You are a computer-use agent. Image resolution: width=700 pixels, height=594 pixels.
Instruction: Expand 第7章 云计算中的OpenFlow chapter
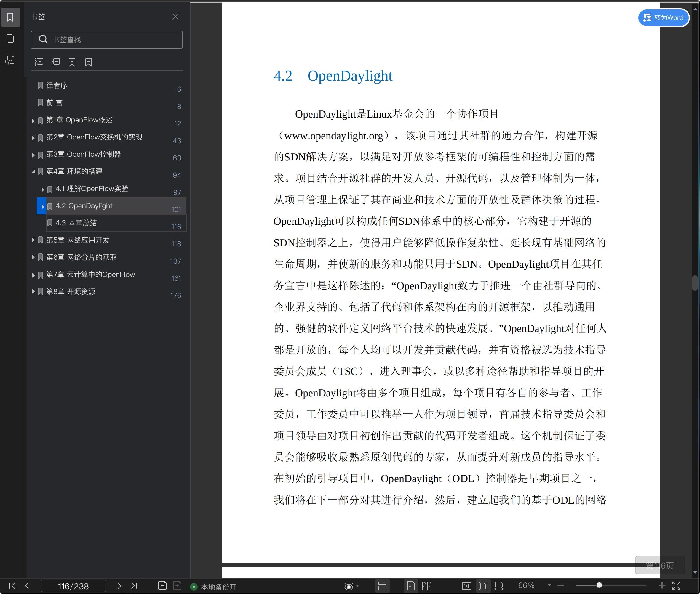[x=33, y=275]
